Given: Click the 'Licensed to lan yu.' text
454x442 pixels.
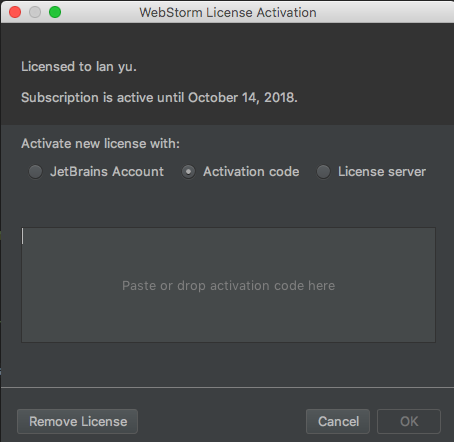Looking at the screenshot, I should 79,67.
